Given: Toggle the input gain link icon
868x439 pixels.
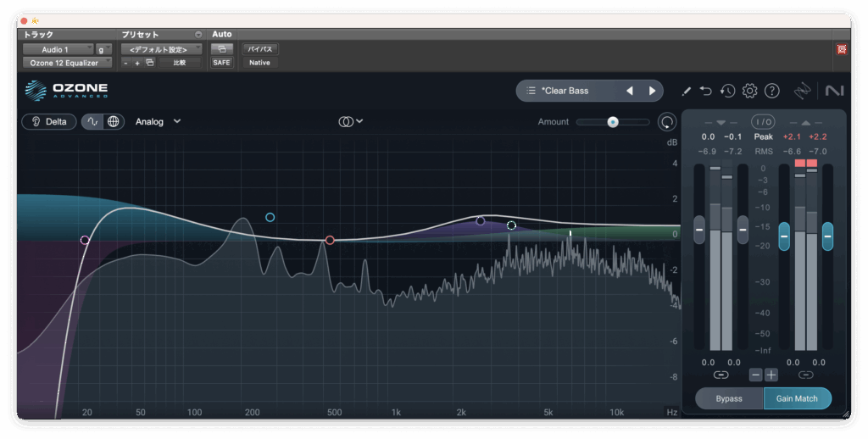Looking at the screenshot, I should point(721,375).
